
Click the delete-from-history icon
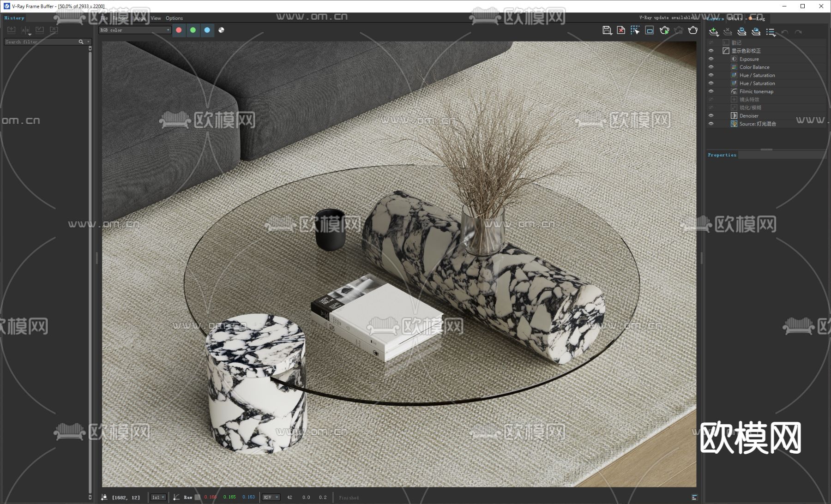pyautogui.click(x=54, y=30)
